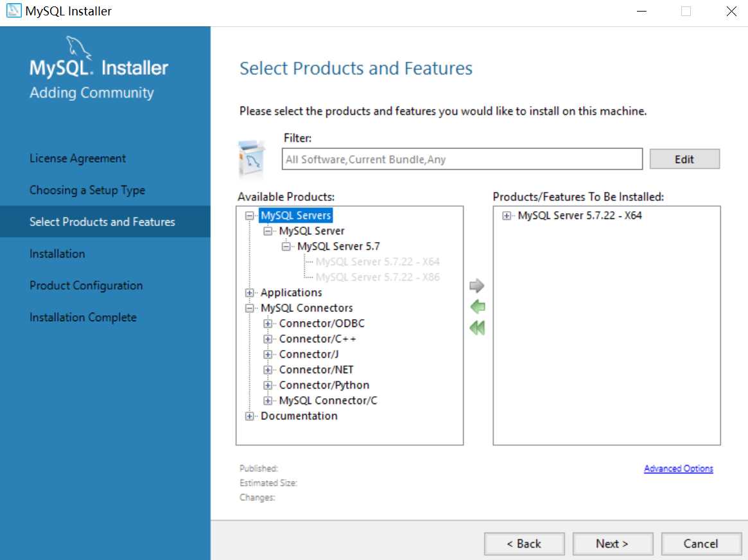Collapse the MySQL Servers tree node

[250, 216]
